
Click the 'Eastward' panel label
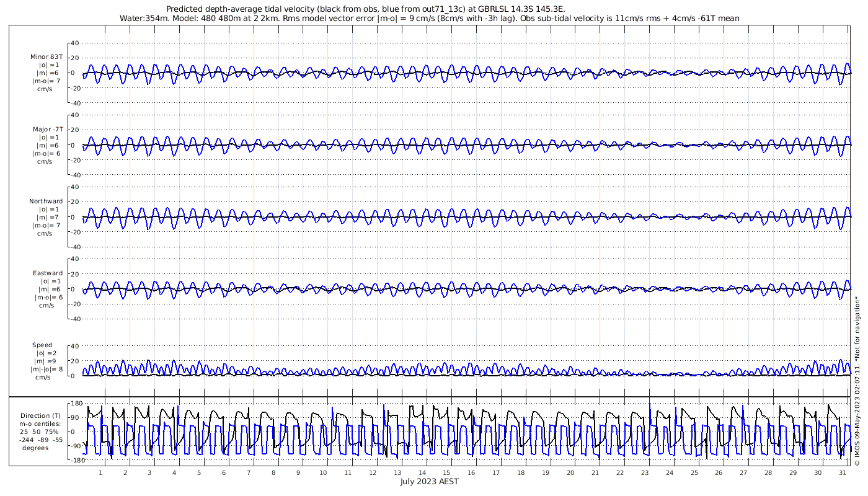(47, 273)
